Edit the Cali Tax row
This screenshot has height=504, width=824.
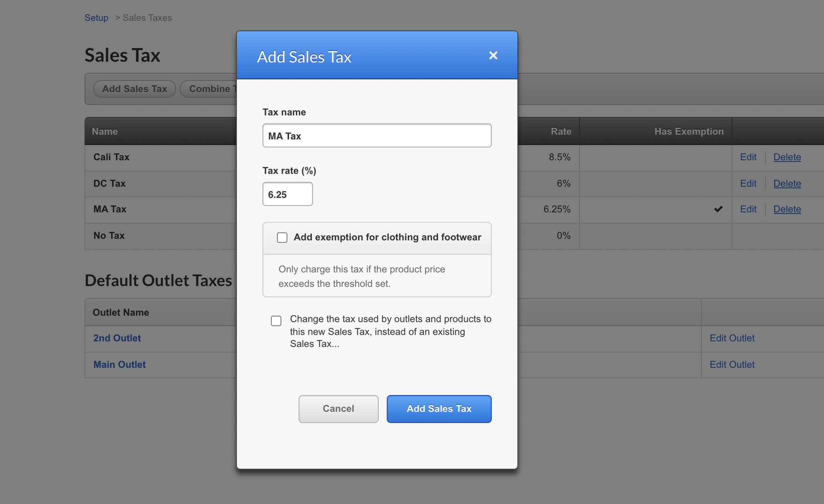pyautogui.click(x=748, y=157)
